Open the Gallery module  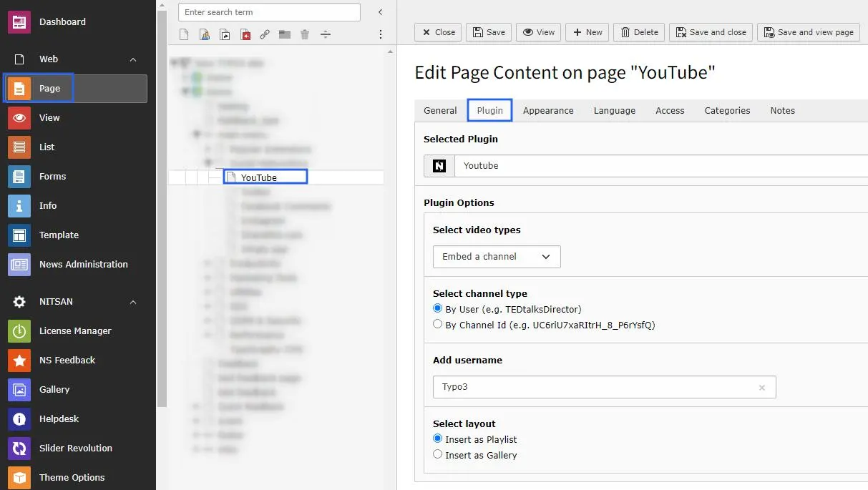[x=77, y=390]
